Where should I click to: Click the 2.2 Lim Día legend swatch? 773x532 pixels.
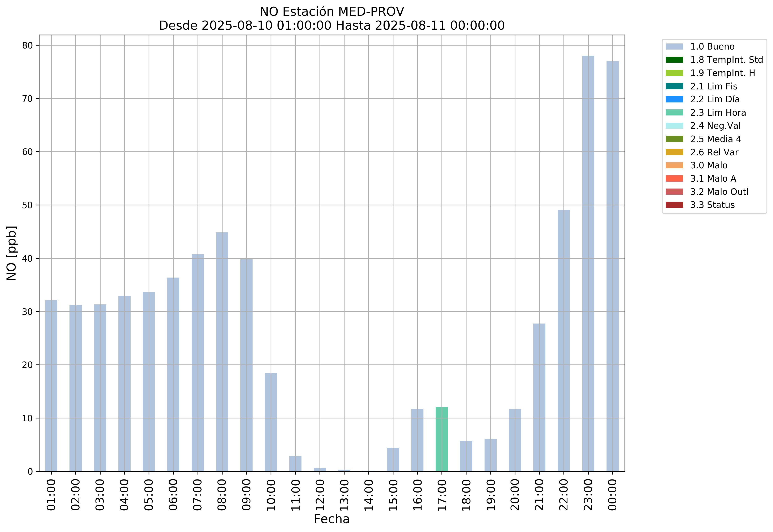click(674, 99)
